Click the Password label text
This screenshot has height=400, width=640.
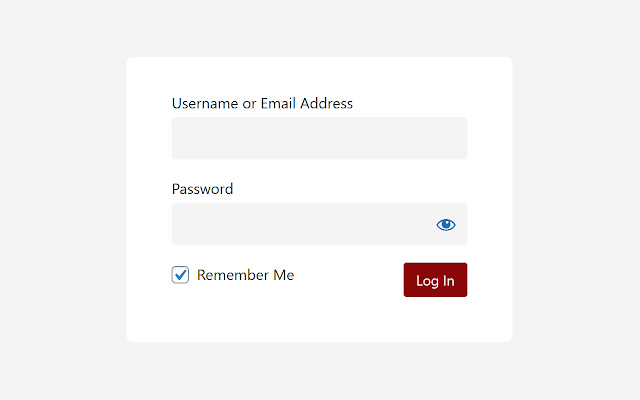pyautogui.click(x=202, y=189)
